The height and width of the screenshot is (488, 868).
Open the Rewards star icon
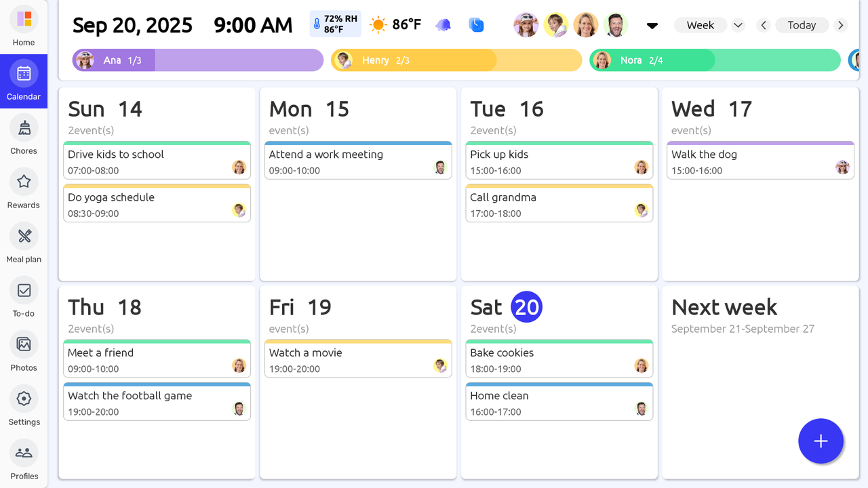(24, 182)
